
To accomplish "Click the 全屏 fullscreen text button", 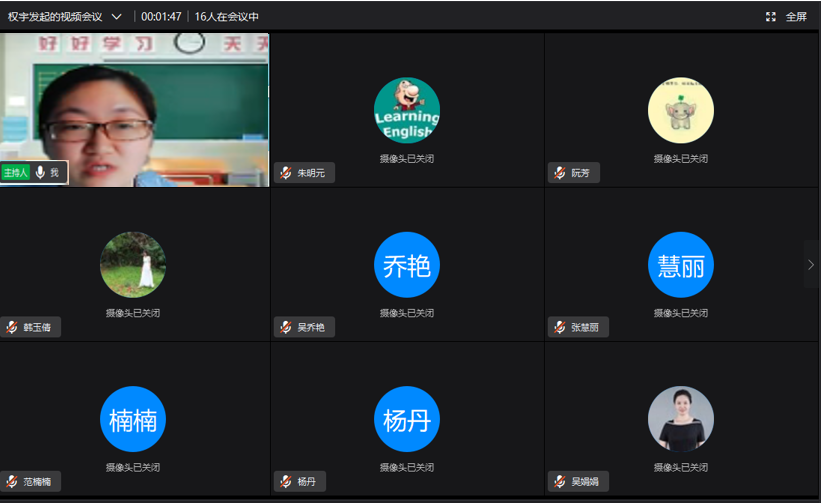I will 796,17.
